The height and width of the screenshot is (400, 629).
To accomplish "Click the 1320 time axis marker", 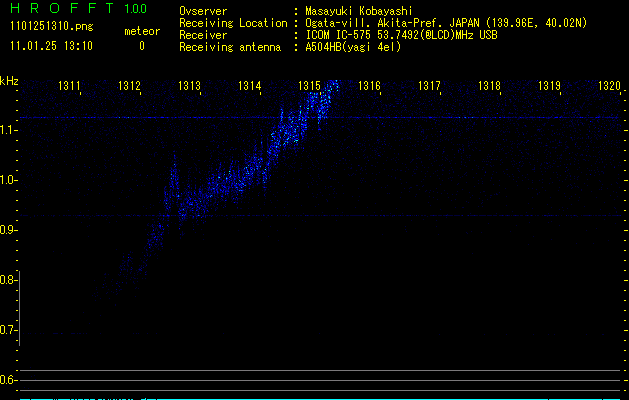I will 609,86.
